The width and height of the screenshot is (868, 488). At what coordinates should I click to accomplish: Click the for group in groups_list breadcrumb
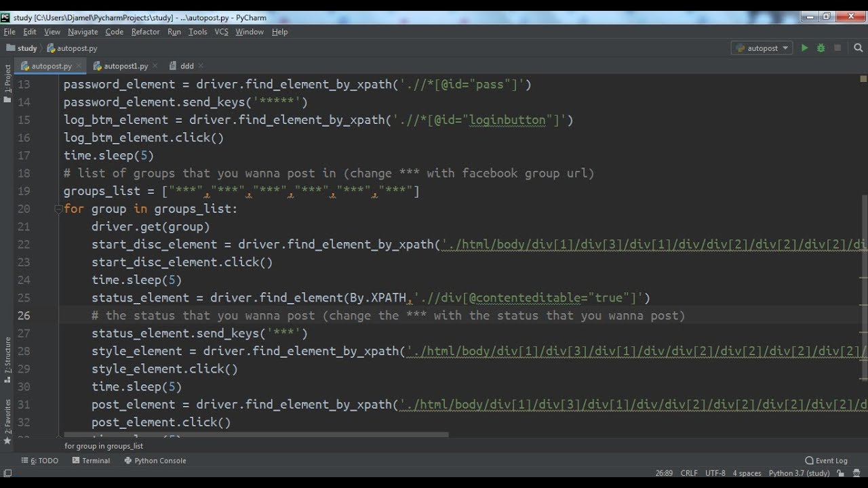(x=104, y=446)
